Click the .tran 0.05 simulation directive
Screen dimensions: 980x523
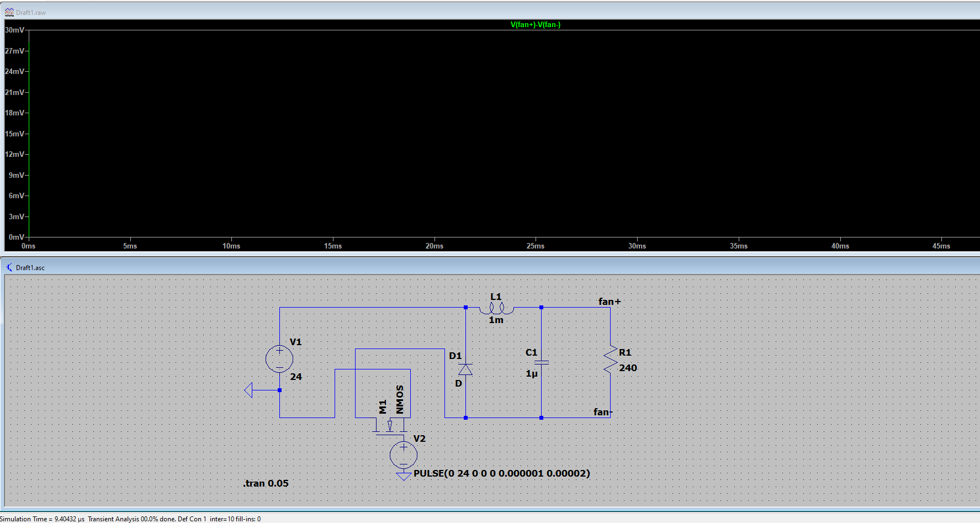[x=266, y=483]
